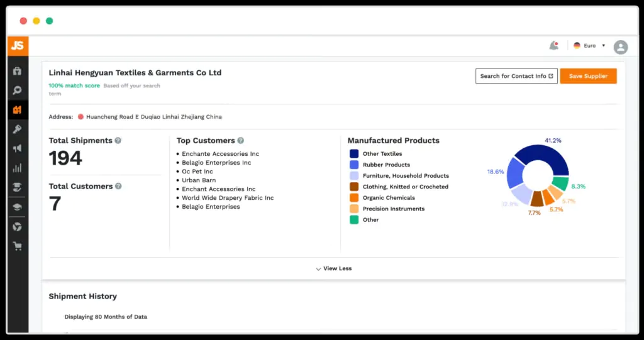Click the help icon beside Total Customers
644x340 pixels.
point(119,186)
